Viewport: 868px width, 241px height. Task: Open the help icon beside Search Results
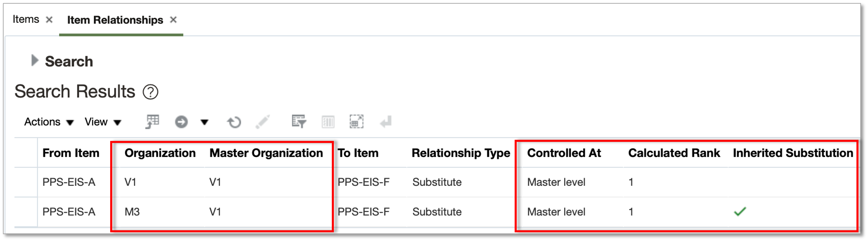pyautogui.click(x=150, y=92)
